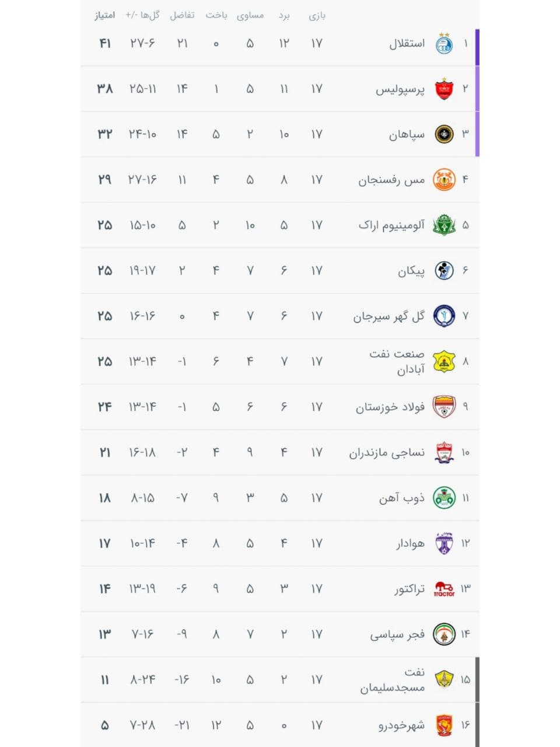560x747 pixels.
Task: Click the Sepahan club logo
Action: click(x=444, y=134)
